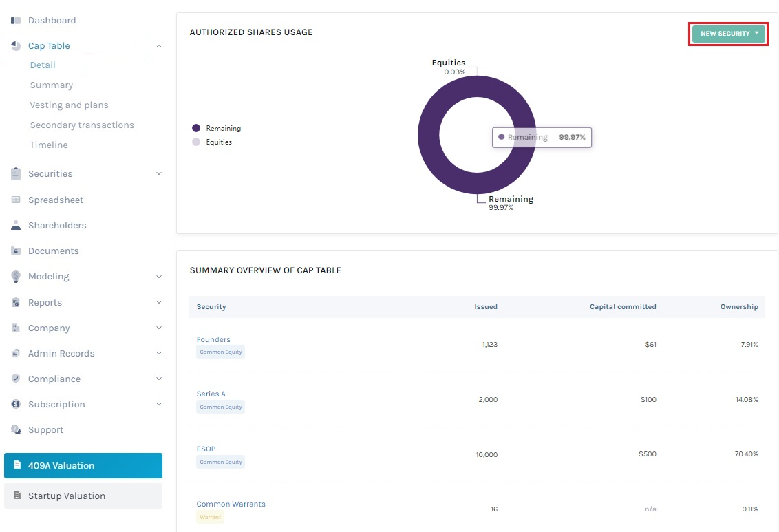
Task: Open the ESOP security link
Action: (x=206, y=449)
